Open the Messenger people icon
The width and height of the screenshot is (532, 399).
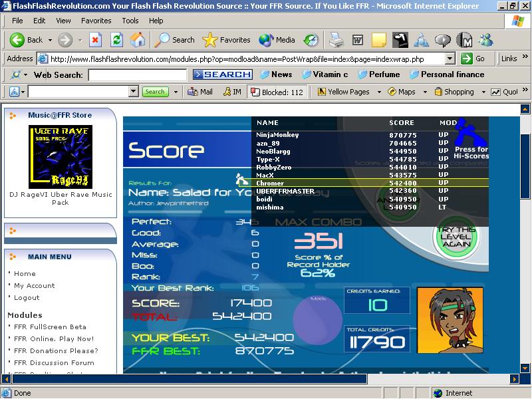486,40
